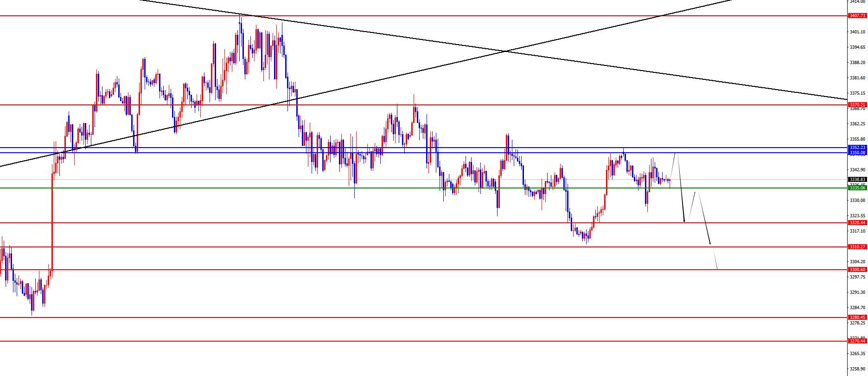The image size is (868, 376).
Task: Click the black 3338.83 current price tag
Action: 857,180
